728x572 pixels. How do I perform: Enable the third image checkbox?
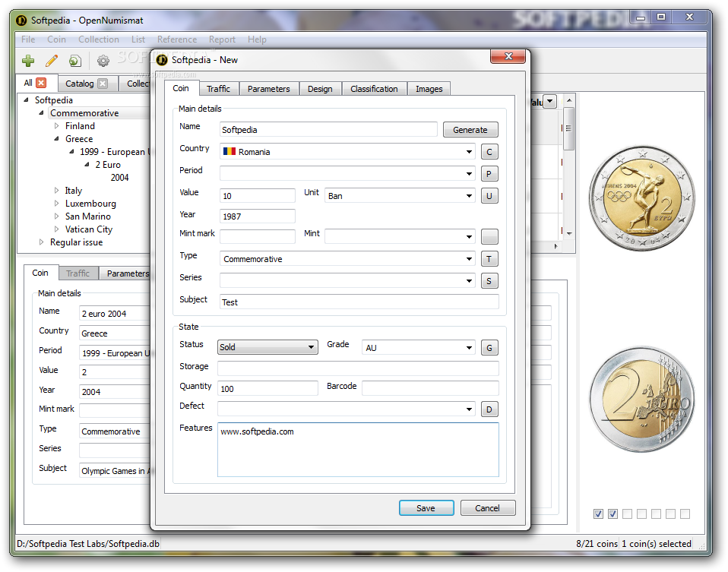627,514
